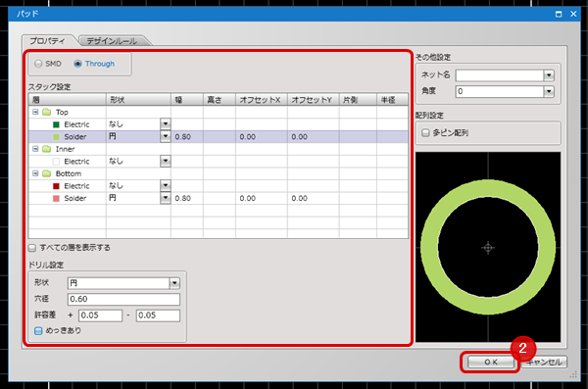Maximize the パッド dialog window
Image resolution: width=588 pixels, height=389 pixels.
[x=559, y=15]
